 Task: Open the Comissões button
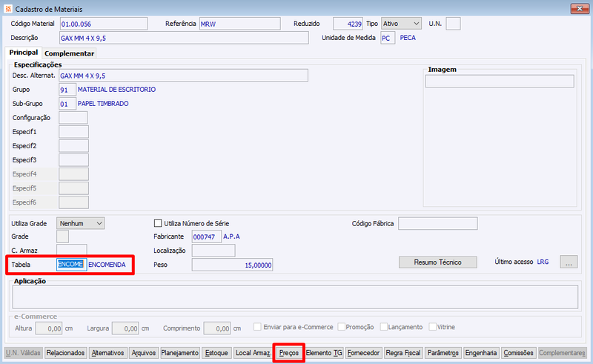(518, 353)
